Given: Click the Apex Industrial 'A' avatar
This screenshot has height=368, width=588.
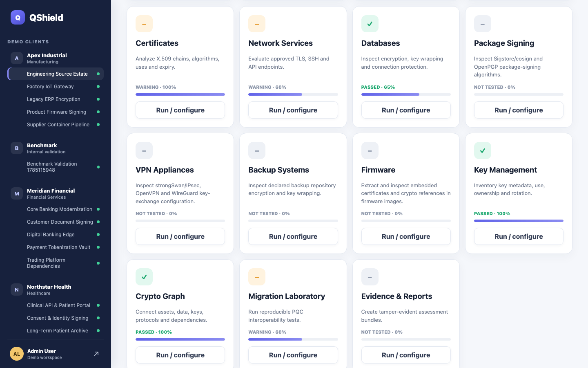Looking at the screenshot, I should [17, 58].
